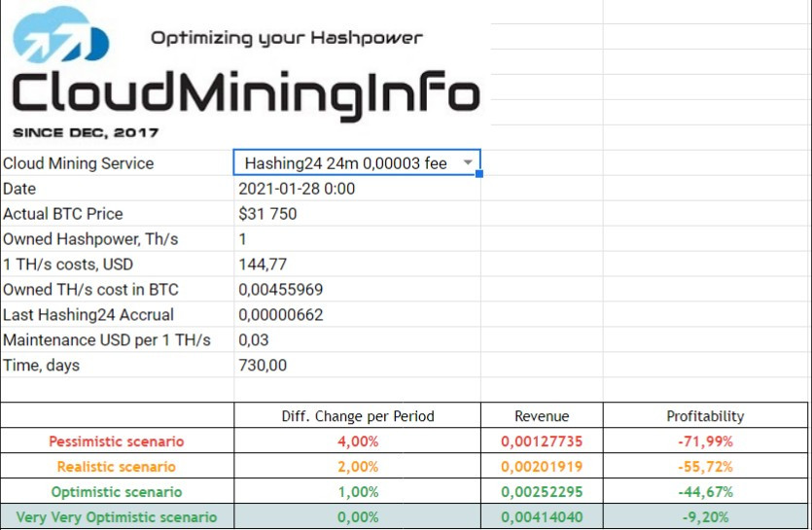This screenshot has height=530, width=812.
Task: Select the 'Last Hashing24 Accrual' label
Action: click(x=88, y=315)
